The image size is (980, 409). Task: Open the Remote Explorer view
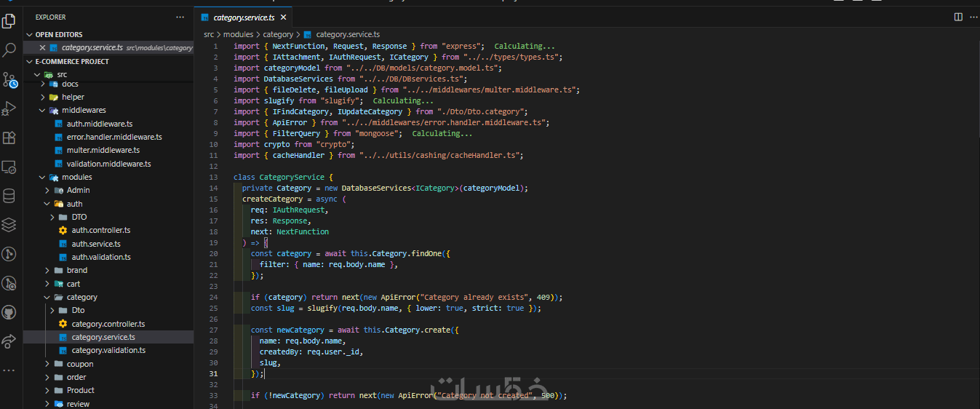tap(9, 167)
